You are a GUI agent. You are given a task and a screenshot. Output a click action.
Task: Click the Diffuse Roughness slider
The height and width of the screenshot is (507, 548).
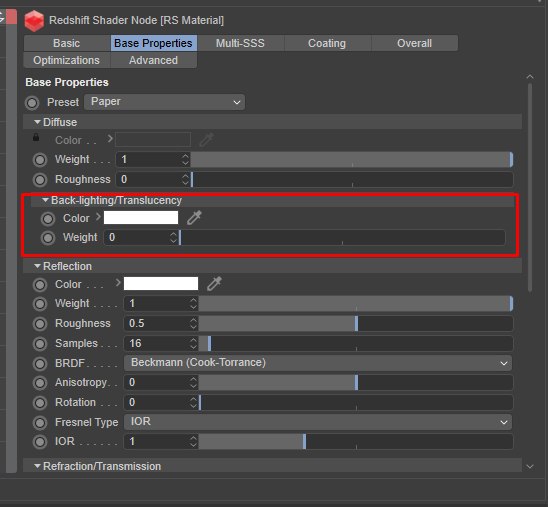(x=352, y=179)
